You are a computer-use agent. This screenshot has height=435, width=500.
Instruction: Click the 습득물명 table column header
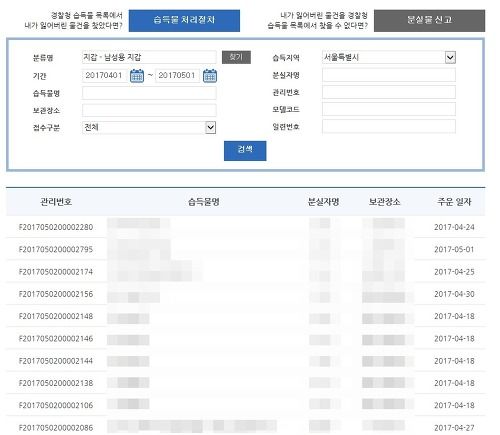pyautogui.click(x=204, y=202)
